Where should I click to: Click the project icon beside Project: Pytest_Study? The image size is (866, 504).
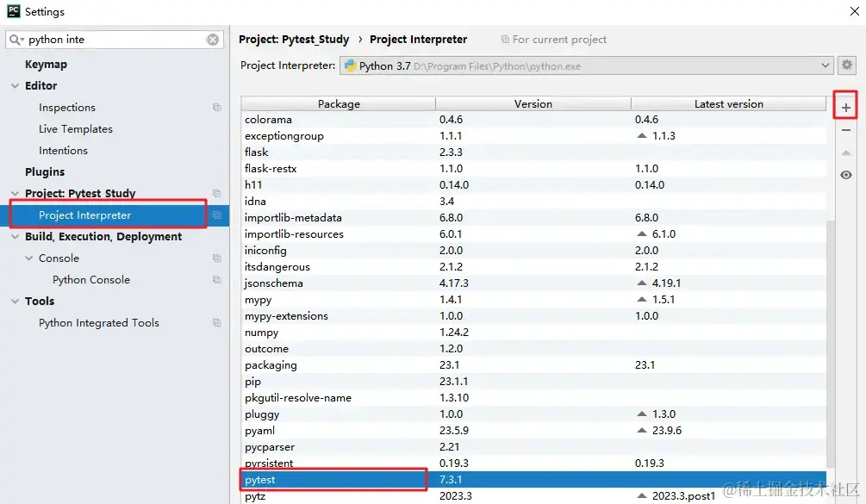tap(216, 193)
